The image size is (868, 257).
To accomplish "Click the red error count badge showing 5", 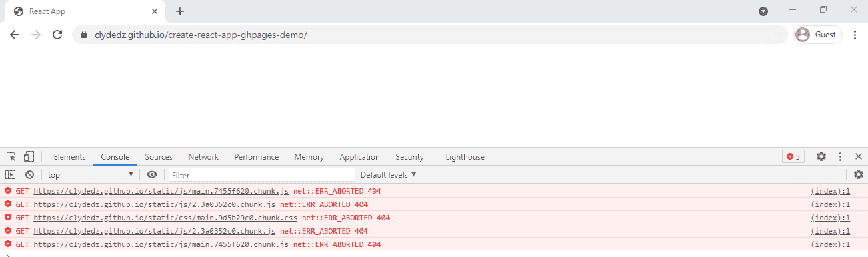I will (x=793, y=157).
